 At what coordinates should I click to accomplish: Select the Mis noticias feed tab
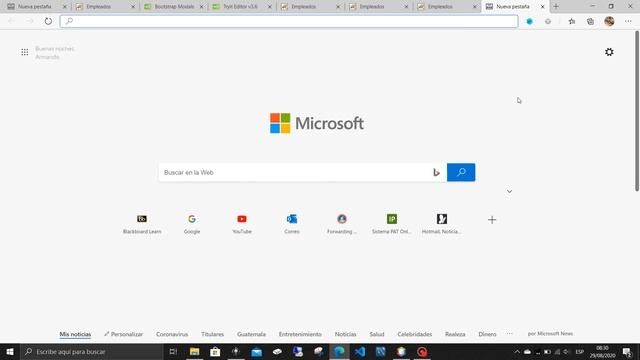point(75,334)
